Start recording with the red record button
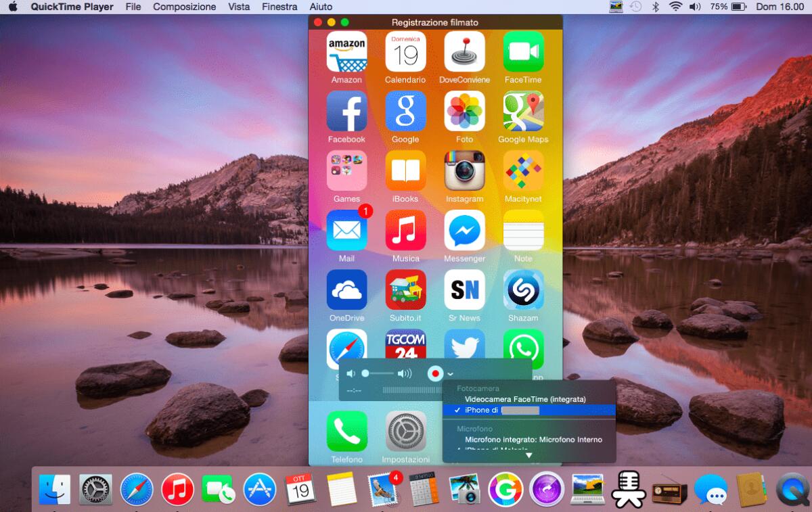Screen dimensions: 812x512 (x=435, y=373)
